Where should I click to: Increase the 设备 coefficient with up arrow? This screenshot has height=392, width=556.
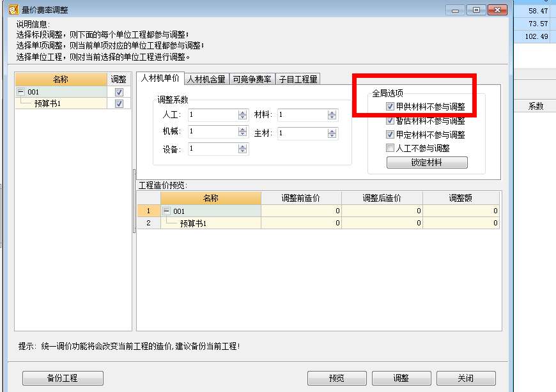click(243, 146)
